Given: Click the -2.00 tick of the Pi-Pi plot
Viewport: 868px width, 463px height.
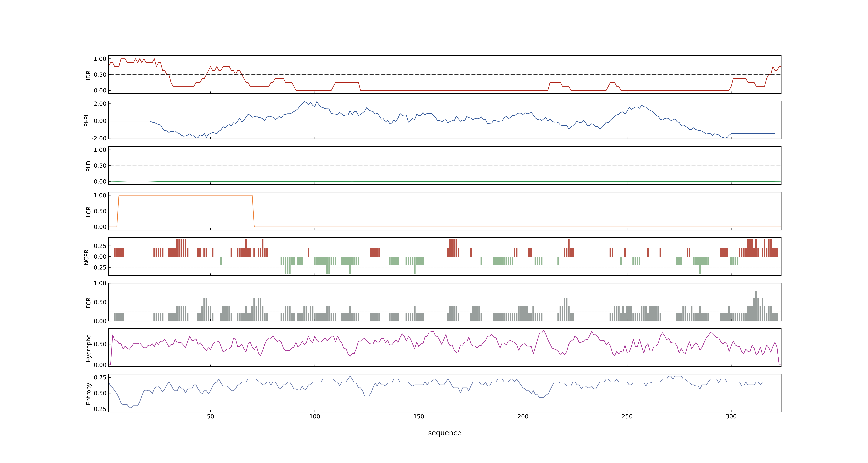Looking at the screenshot, I should coord(99,138).
